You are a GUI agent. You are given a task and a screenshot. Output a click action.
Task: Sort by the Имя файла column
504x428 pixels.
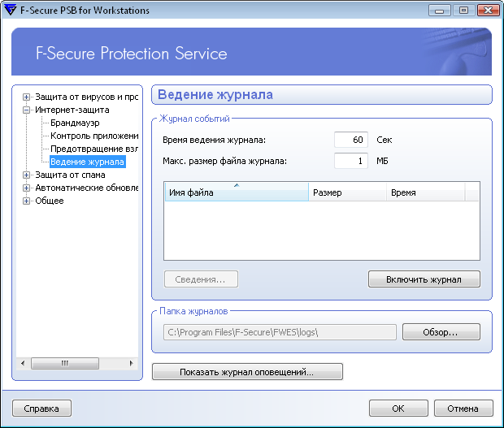point(237,192)
